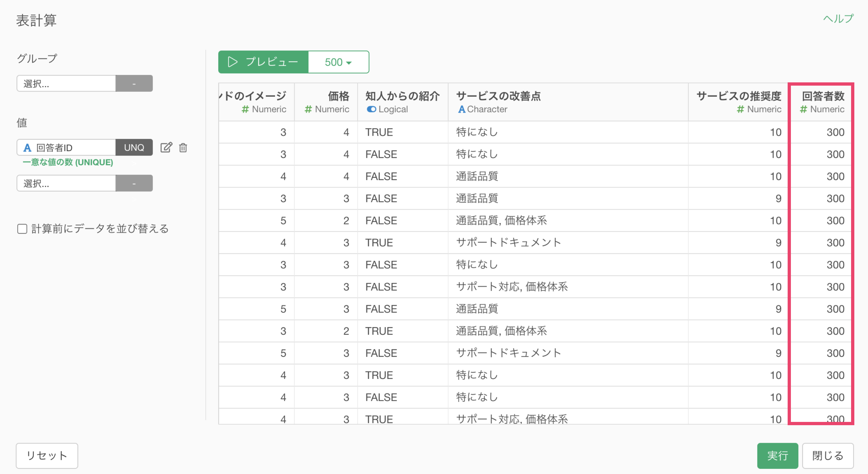Click the 実行 run button
Screen dimensions: 868x474
click(x=777, y=455)
